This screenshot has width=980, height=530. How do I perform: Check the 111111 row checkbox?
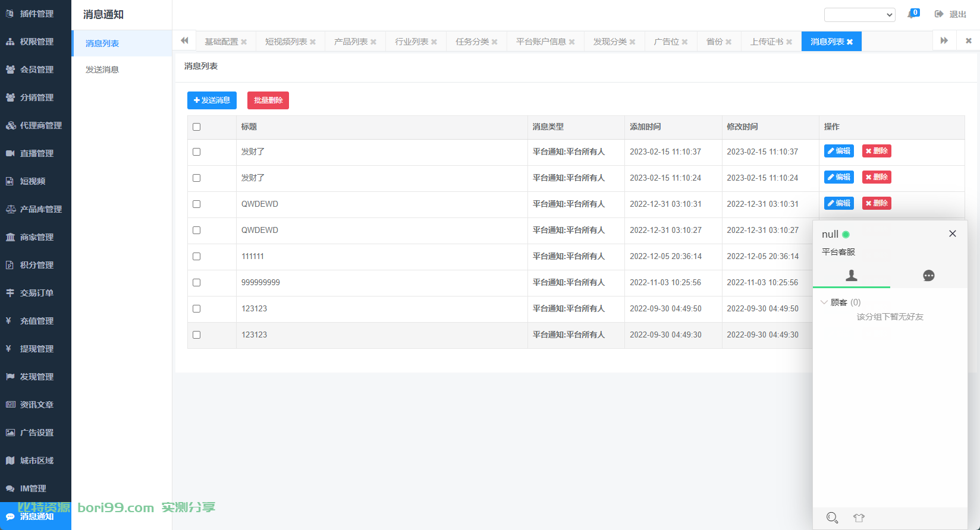coord(197,257)
